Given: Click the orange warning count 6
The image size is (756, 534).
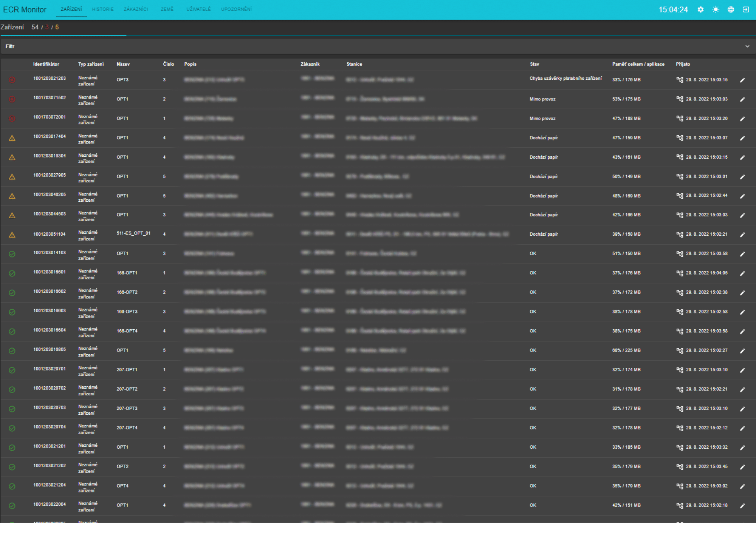Looking at the screenshot, I should point(57,27).
